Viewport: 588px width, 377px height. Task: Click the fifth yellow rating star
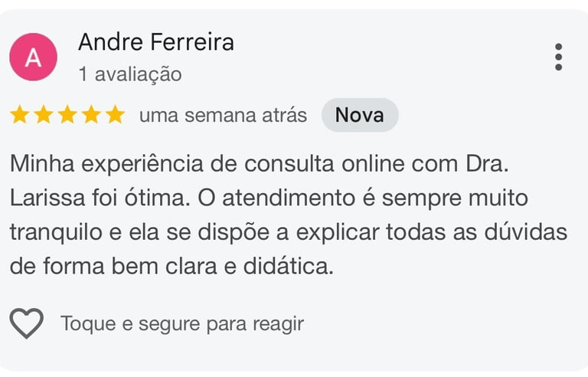[115, 114]
